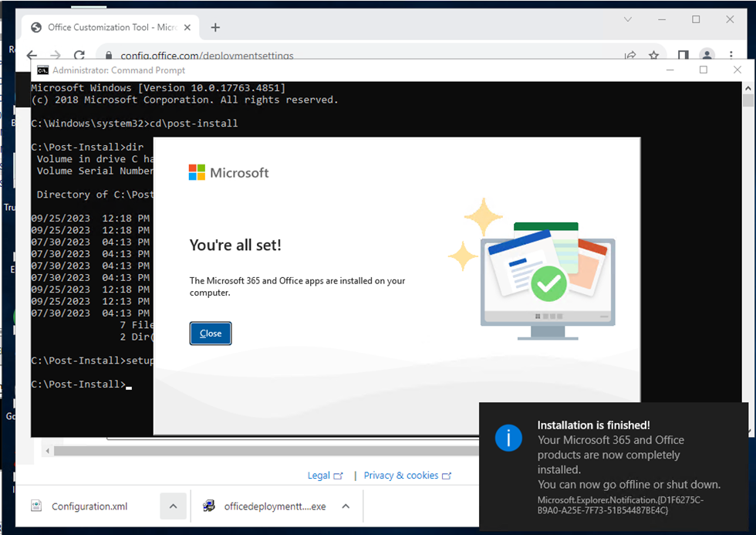This screenshot has height=535, width=756.
Task: Minimize the Chrome window
Action: [662, 19]
